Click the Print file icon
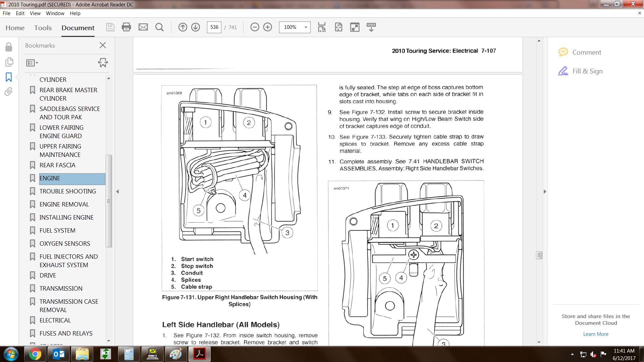The image size is (644, 362). click(x=126, y=27)
